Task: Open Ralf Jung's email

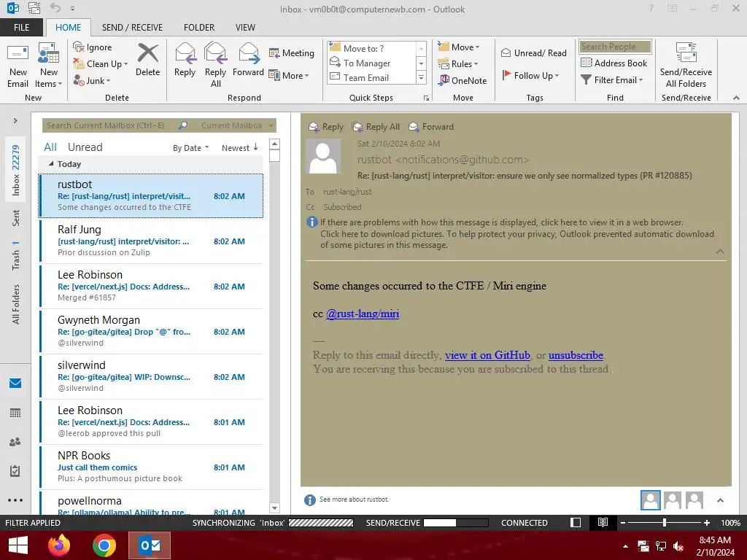Action: (x=151, y=241)
